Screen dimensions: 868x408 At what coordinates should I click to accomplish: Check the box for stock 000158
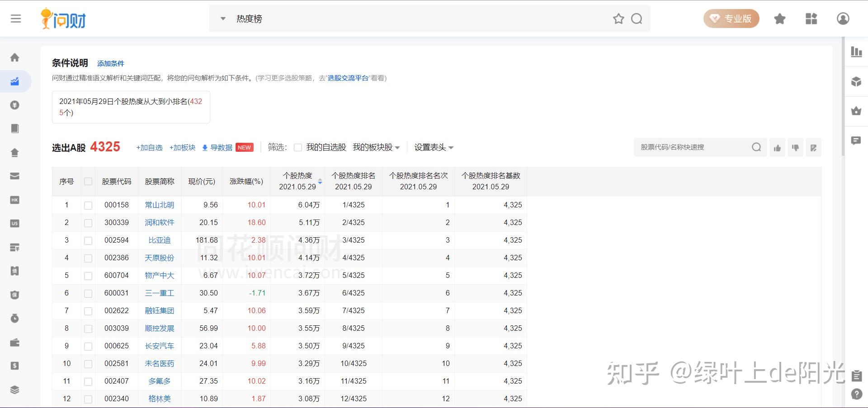(x=88, y=205)
